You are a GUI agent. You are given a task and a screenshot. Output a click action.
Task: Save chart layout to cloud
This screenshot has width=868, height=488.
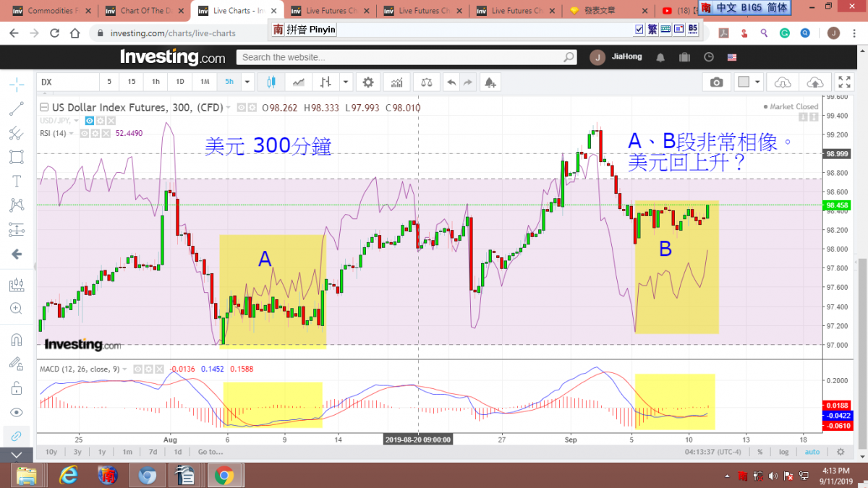pyautogui.click(x=815, y=82)
